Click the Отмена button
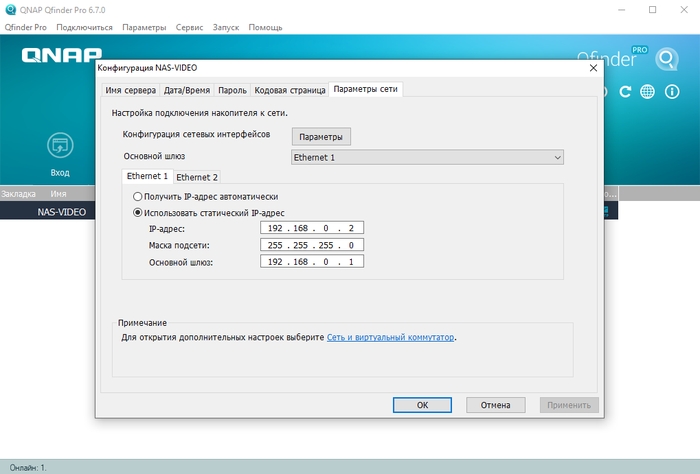 [496, 405]
